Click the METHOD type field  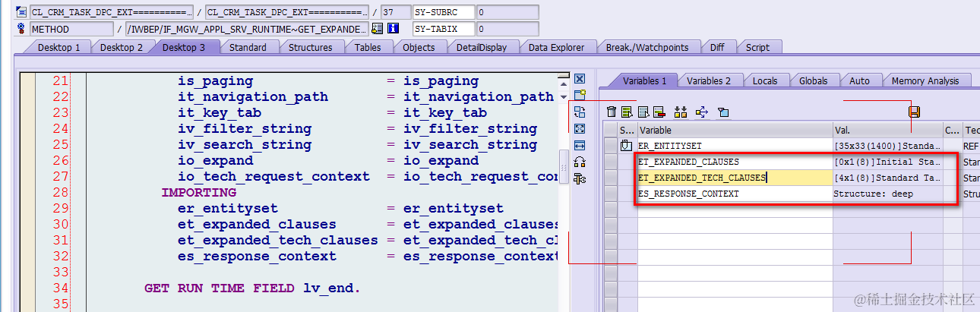point(71,29)
